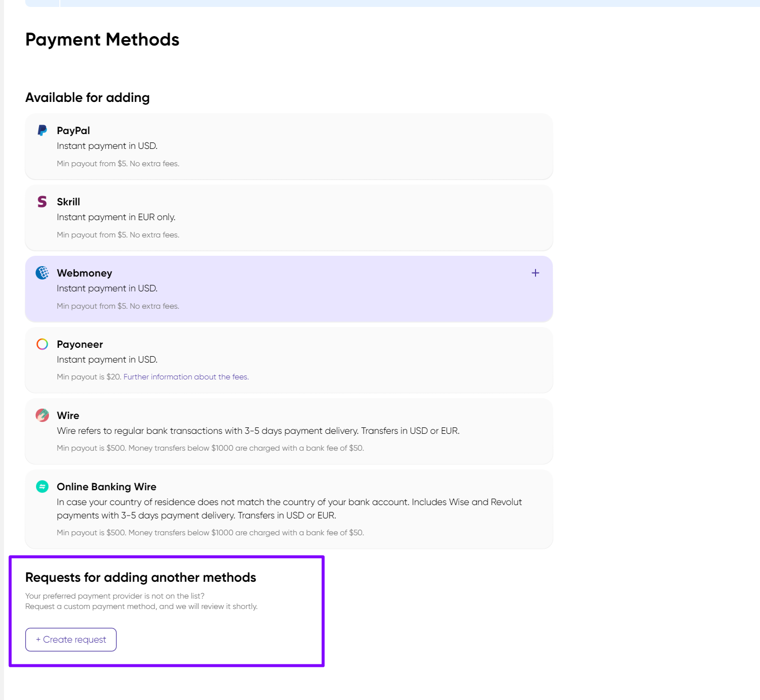
Task: Click Payoneer's 'Instant payment in USD.' text
Action: coord(107,360)
